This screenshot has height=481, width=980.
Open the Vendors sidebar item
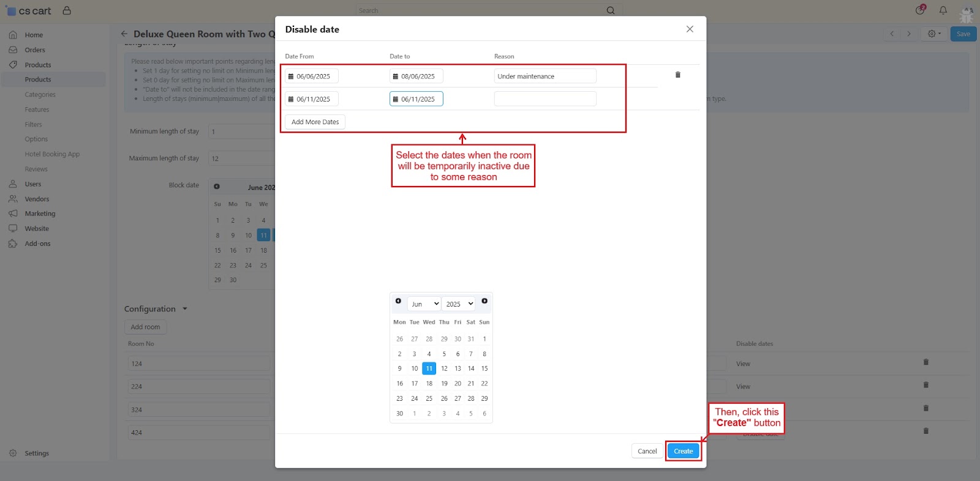37,199
